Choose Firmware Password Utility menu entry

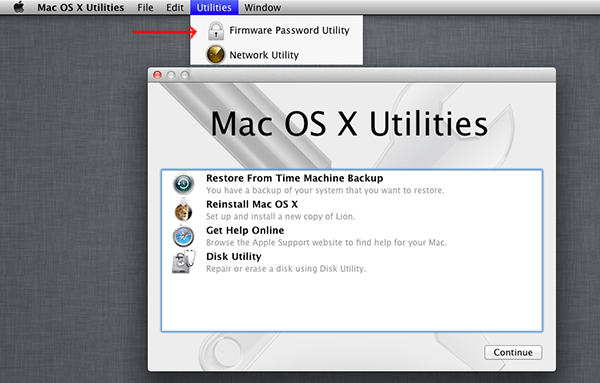point(277,30)
